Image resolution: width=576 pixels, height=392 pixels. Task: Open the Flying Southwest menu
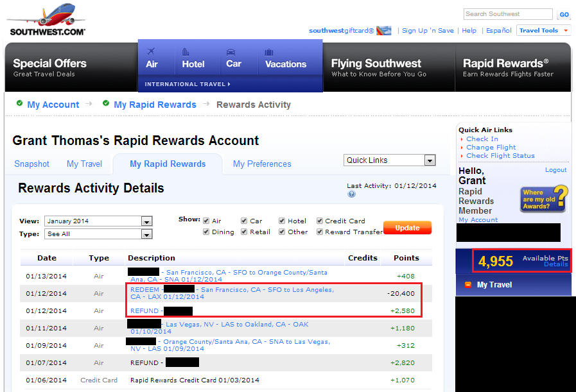pos(378,67)
